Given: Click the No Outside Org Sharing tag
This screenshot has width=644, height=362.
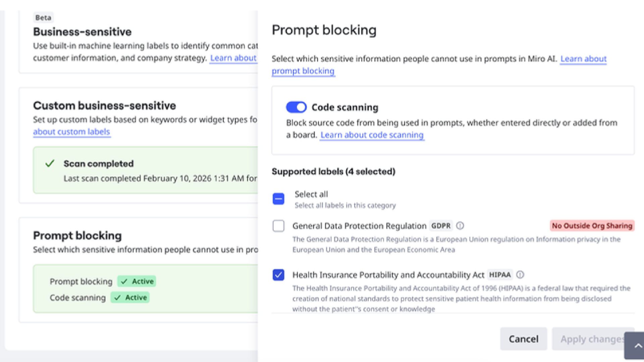Looking at the screenshot, I should coord(592,226).
